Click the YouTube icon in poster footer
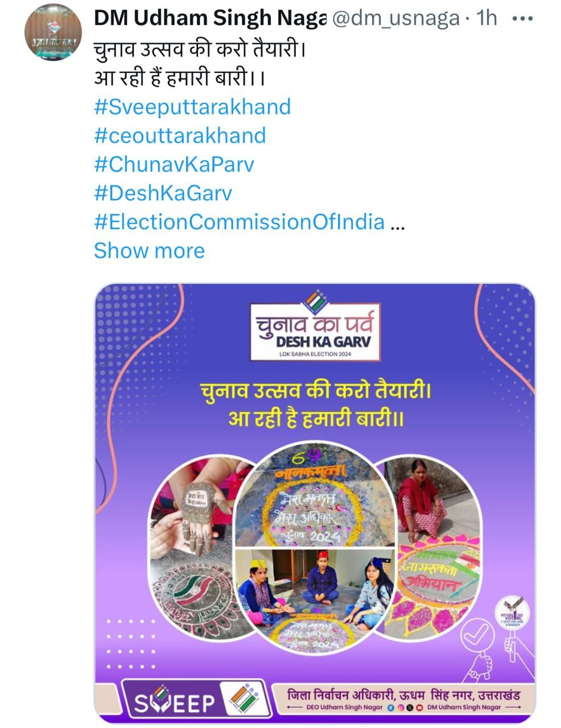The width and height of the screenshot is (561, 728). point(419,708)
